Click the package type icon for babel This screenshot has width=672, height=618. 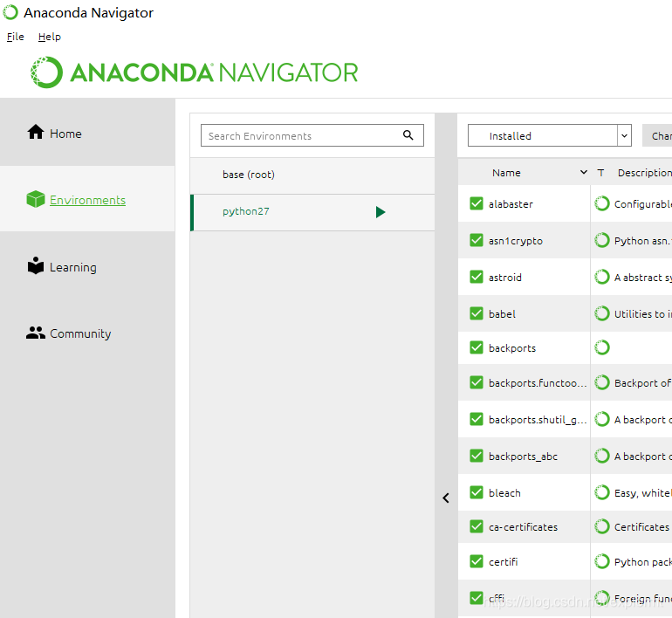pos(601,313)
